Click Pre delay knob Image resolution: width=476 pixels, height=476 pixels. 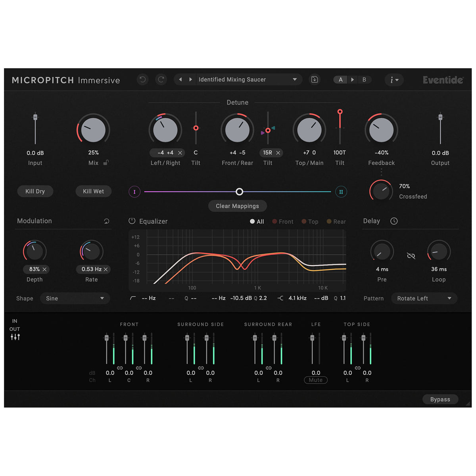pyautogui.click(x=382, y=251)
